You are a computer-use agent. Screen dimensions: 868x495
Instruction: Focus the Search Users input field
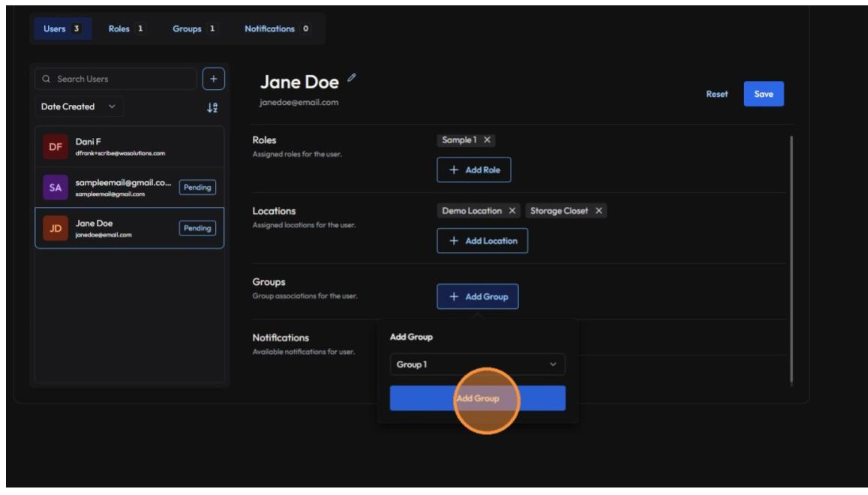pyautogui.click(x=116, y=79)
